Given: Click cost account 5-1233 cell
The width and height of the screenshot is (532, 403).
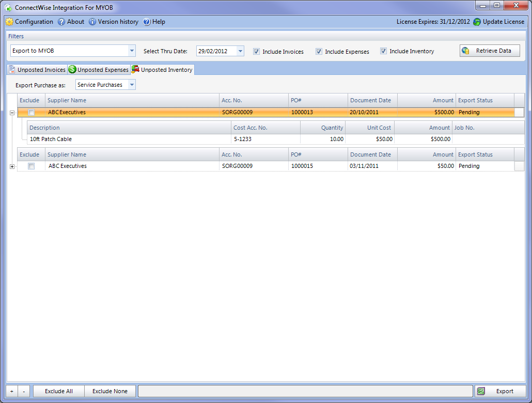Looking at the screenshot, I should [x=265, y=139].
